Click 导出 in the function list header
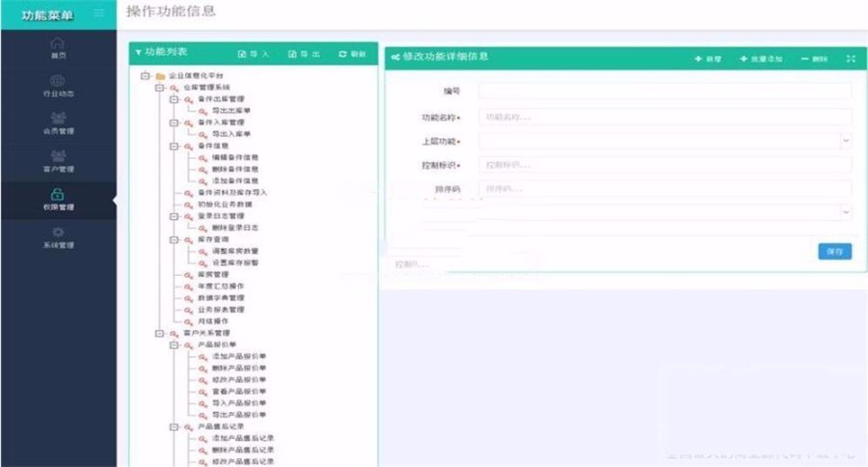This screenshot has height=467, width=868. click(305, 55)
